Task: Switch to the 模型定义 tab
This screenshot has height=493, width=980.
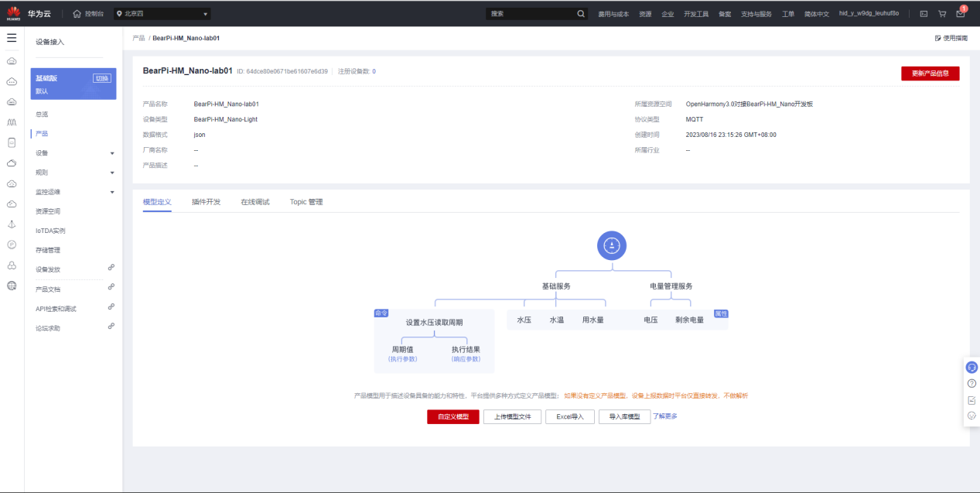Action: [157, 202]
